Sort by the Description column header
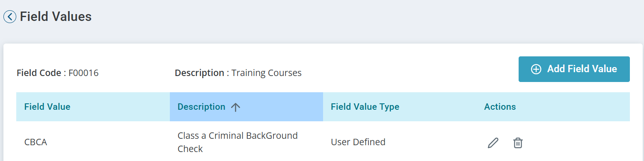The image size is (644, 161). pos(201,107)
